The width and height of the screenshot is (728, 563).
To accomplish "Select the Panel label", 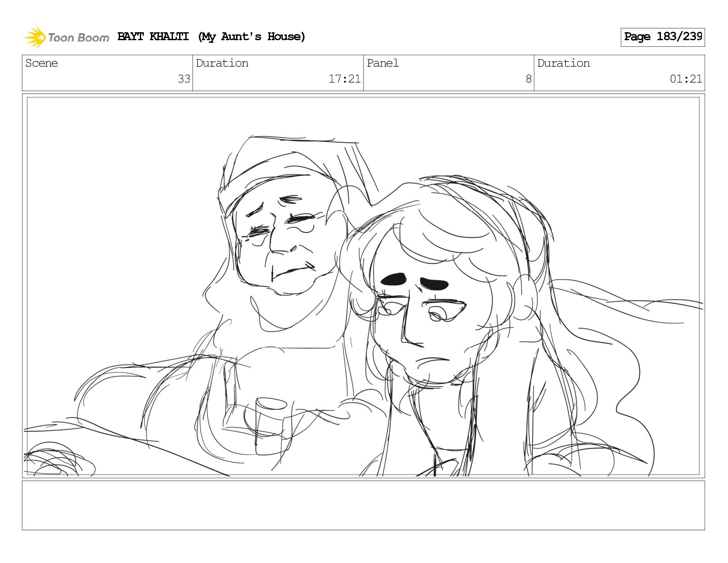I will pos(383,63).
